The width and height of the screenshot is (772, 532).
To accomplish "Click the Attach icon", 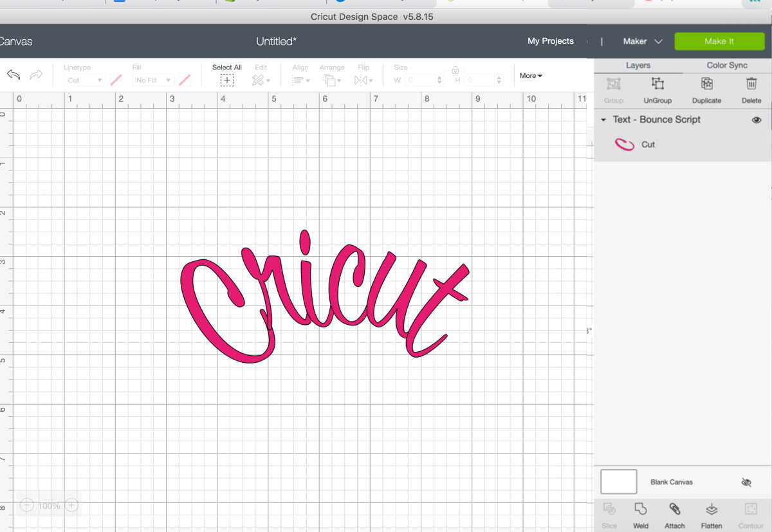I will click(x=674, y=514).
